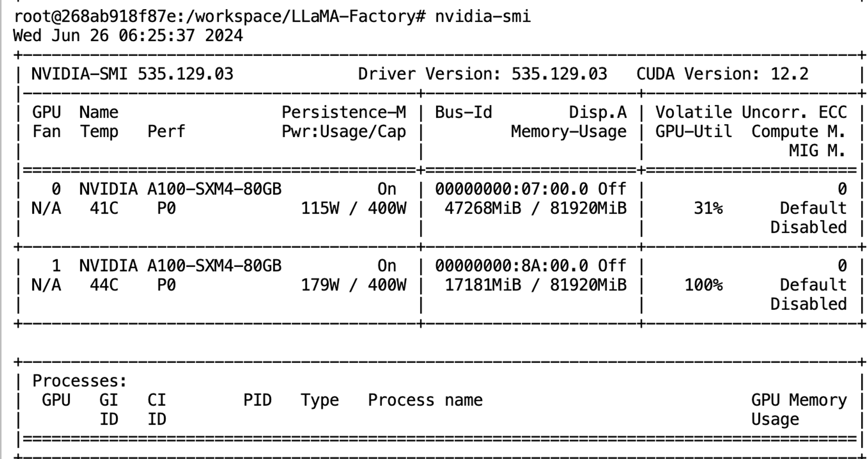The width and height of the screenshot is (868, 459).
Task: Click the 100% GPU utilization value
Action: pos(704,285)
